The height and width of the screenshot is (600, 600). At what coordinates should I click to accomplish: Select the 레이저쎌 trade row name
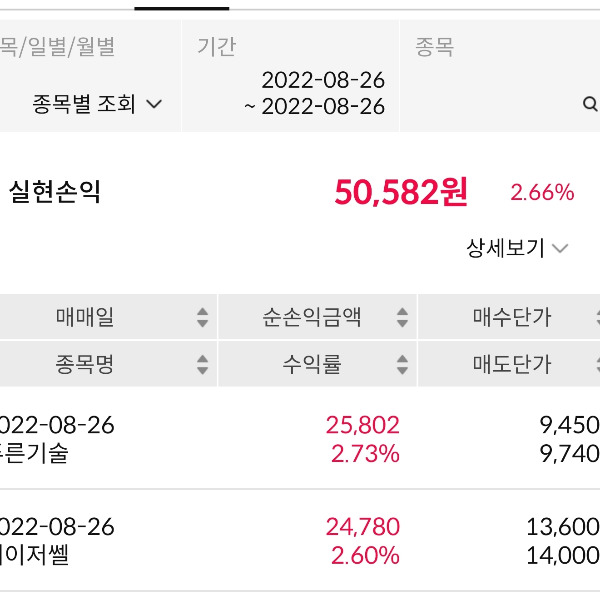pos(35,555)
